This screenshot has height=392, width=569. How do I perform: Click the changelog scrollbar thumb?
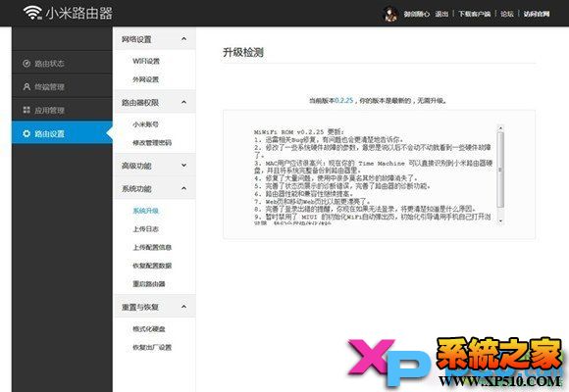(500, 170)
